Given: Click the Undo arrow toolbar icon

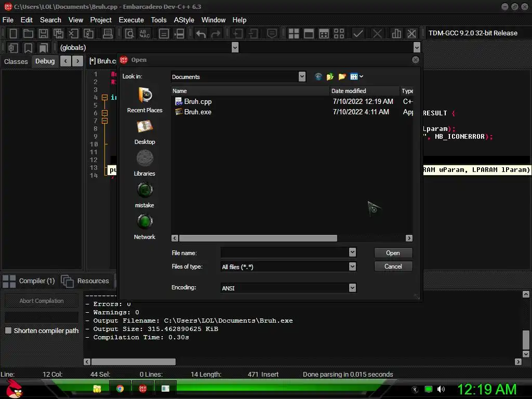Looking at the screenshot, I should click(x=201, y=33).
